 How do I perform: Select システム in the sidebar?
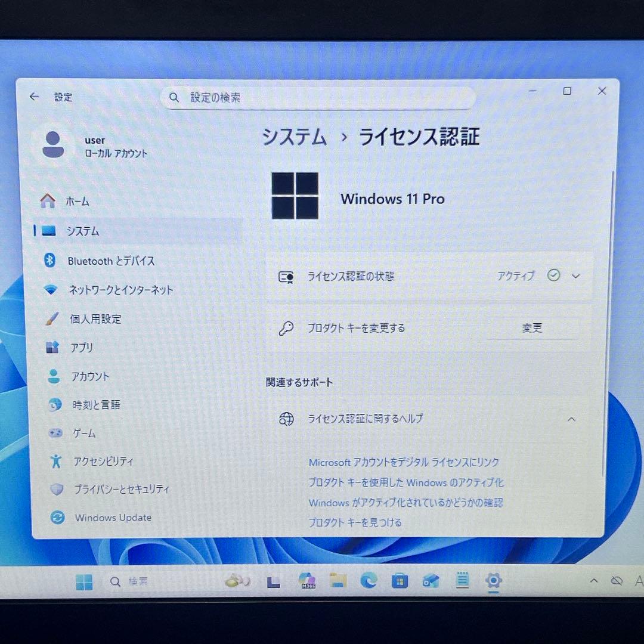138,231
